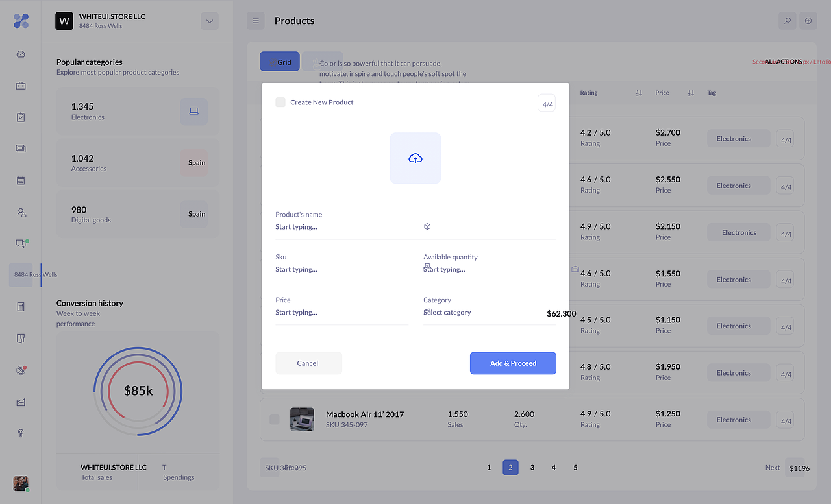831x504 pixels.
Task: Click 4/4 badge in dialog header
Action: (x=547, y=103)
